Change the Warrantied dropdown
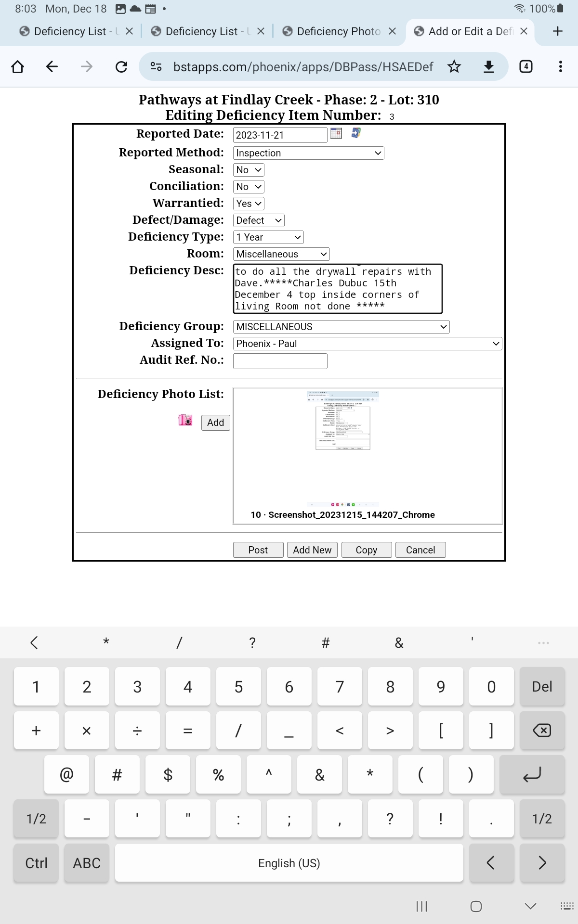Image resolution: width=578 pixels, height=924 pixels. 249,204
